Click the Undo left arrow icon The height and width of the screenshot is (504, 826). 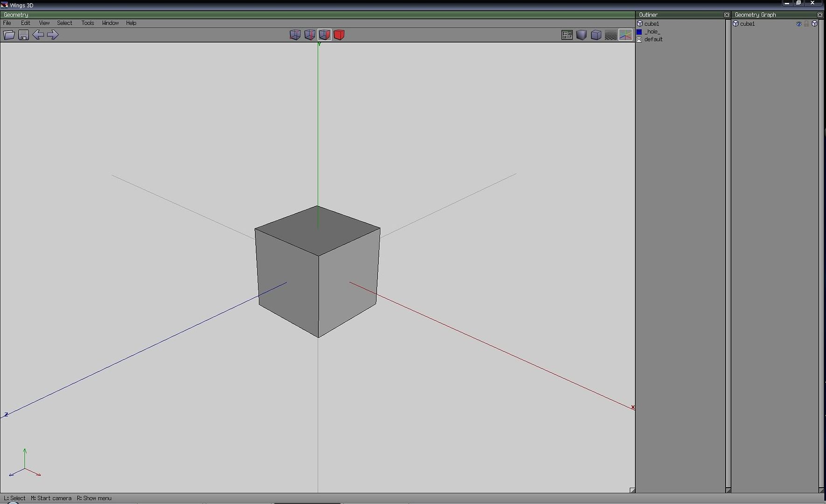[38, 35]
